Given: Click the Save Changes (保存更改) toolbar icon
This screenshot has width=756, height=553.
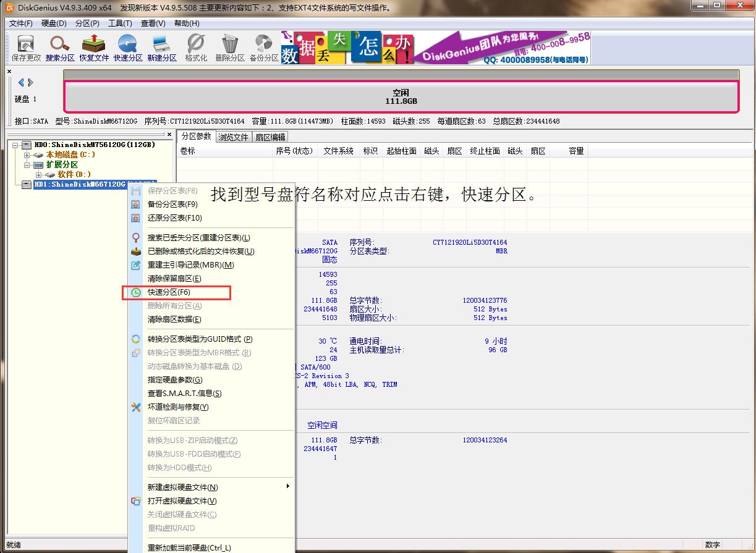Looking at the screenshot, I should coord(26,48).
